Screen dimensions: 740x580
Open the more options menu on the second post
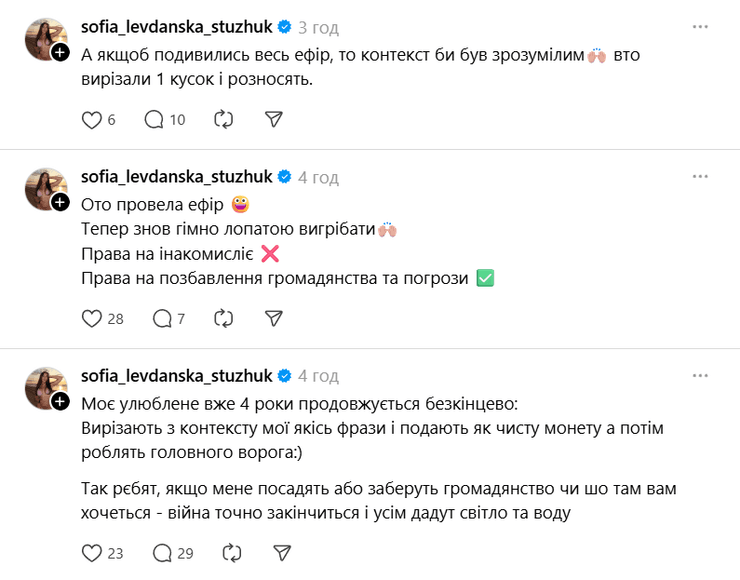coord(705,176)
